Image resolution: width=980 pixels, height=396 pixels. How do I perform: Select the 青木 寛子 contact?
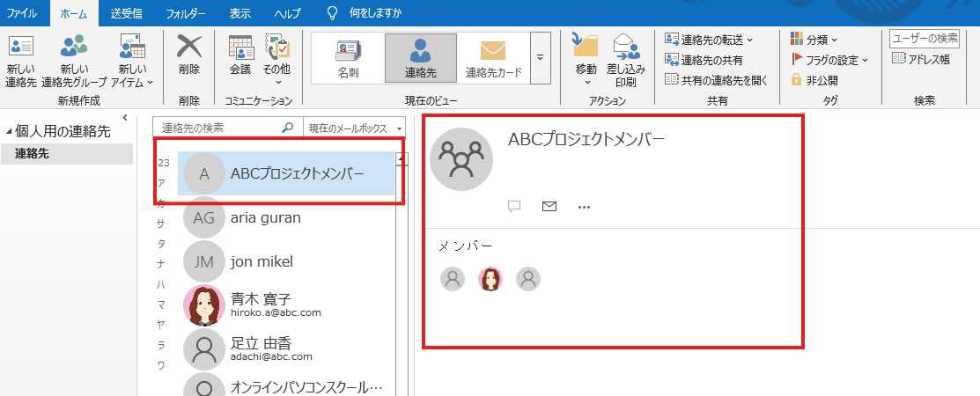pyautogui.click(x=286, y=305)
